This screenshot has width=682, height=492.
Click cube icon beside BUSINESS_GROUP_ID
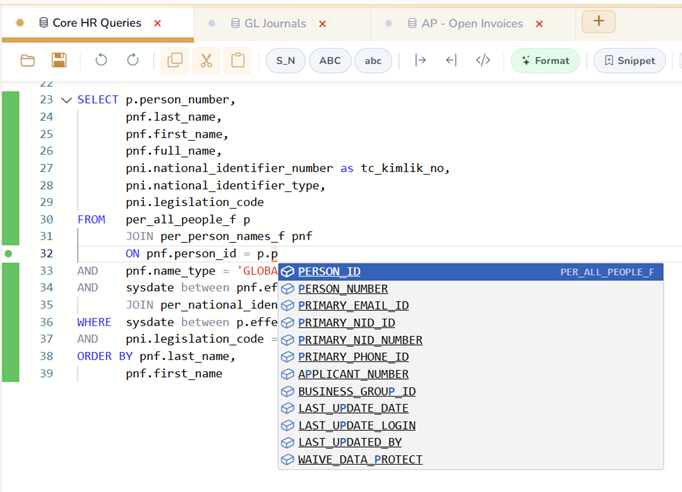(x=288, y=392)
